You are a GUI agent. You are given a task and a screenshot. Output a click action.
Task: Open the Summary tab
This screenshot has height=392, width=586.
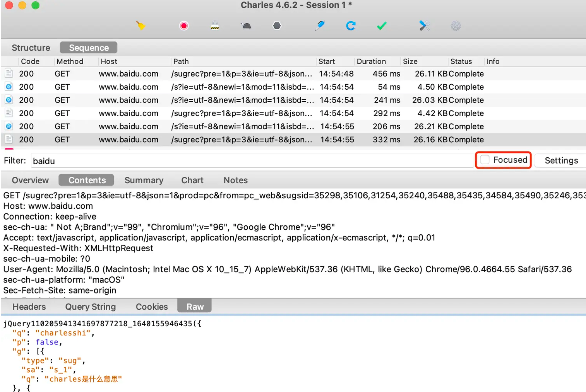tap(144, 180)
